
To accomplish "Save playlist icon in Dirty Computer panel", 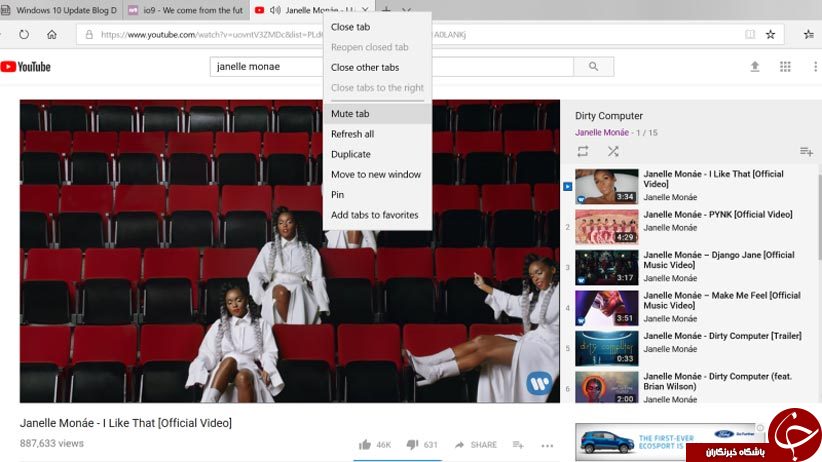I will (x=806, y=152).
